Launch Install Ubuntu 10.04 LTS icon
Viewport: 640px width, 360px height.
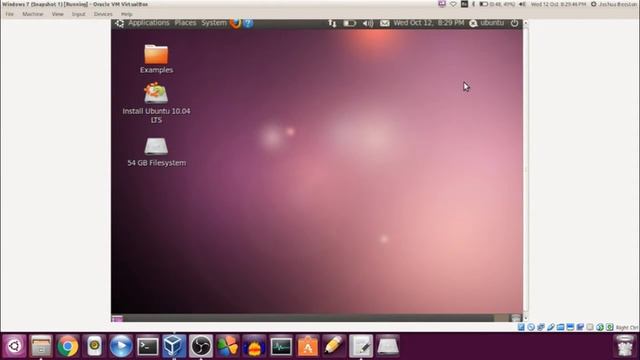[156, 103]
